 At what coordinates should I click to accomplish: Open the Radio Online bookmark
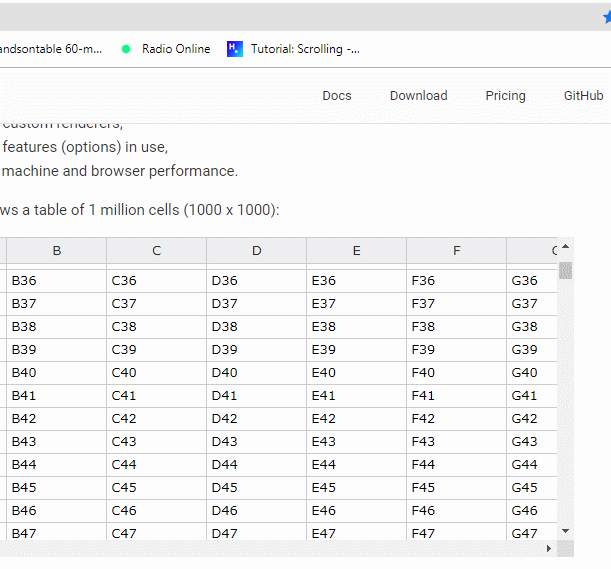166,49
